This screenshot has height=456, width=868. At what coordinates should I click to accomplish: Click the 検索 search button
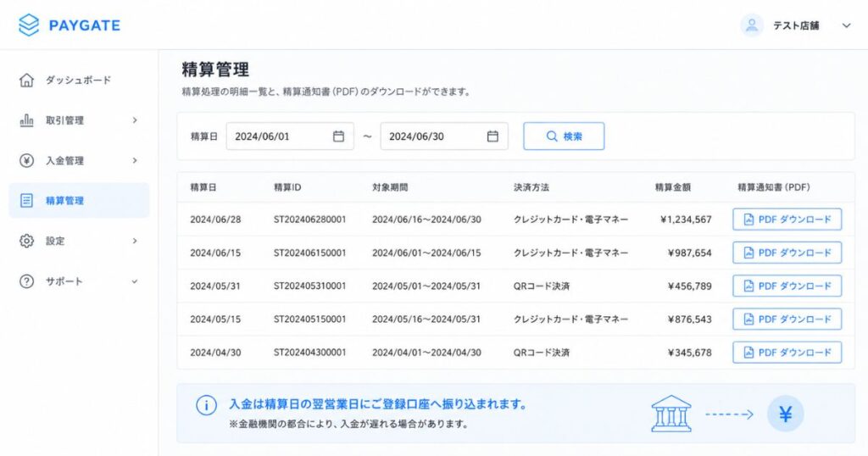click(x=564, y=136)
